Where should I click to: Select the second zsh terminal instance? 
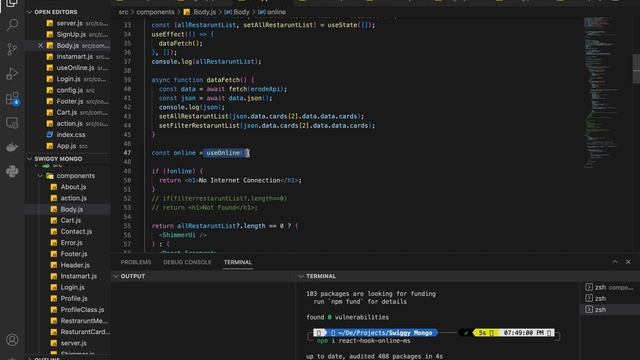coord(610,298)
